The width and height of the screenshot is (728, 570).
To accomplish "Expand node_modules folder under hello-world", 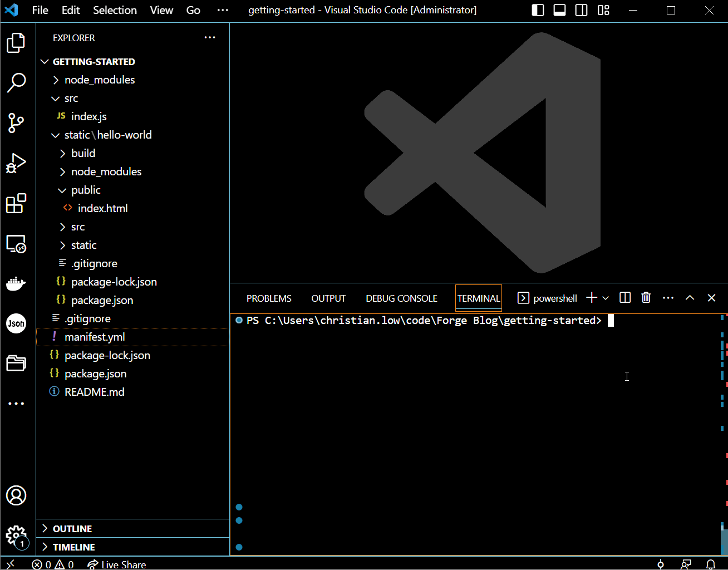I will tap(132, 171).
